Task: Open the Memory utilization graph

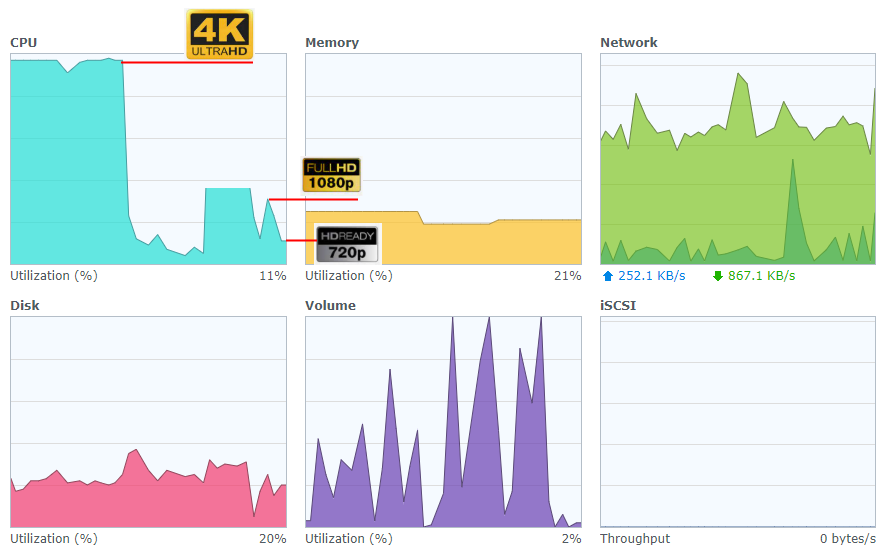Action: coord(443,159)
